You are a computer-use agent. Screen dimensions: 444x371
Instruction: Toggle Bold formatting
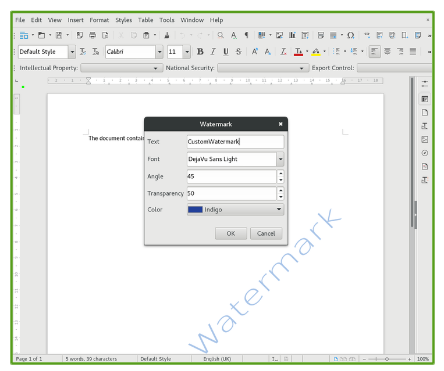[200, 52]
